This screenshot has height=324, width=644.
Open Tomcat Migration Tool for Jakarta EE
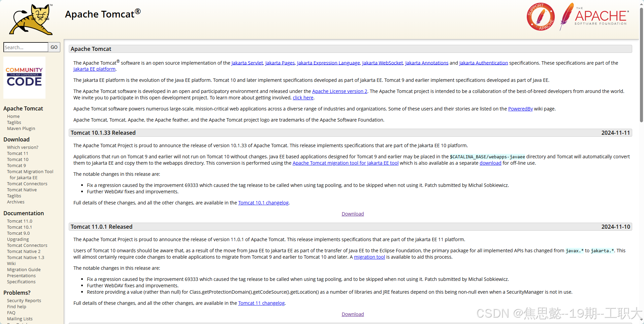click(30, 174)
